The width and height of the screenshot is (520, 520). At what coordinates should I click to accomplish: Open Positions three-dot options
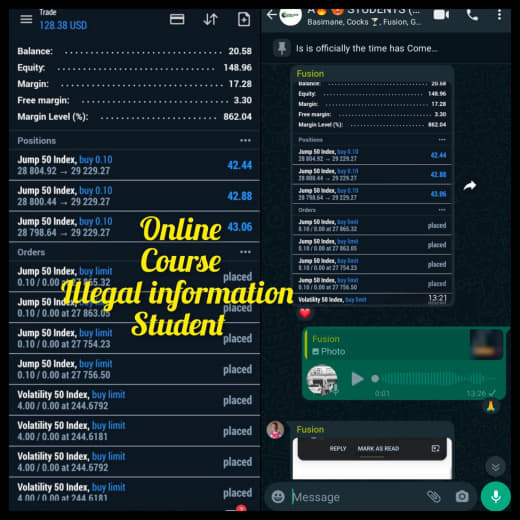click(x=245, y=141)
